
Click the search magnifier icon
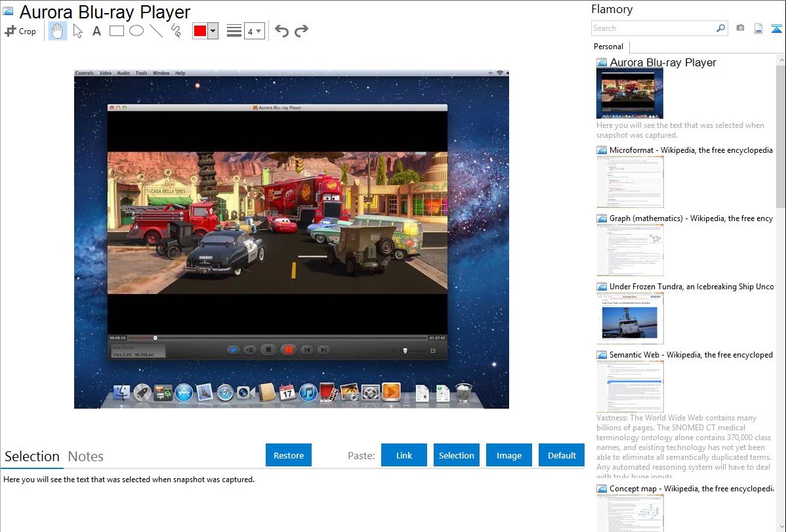click(x=720, y=28)
